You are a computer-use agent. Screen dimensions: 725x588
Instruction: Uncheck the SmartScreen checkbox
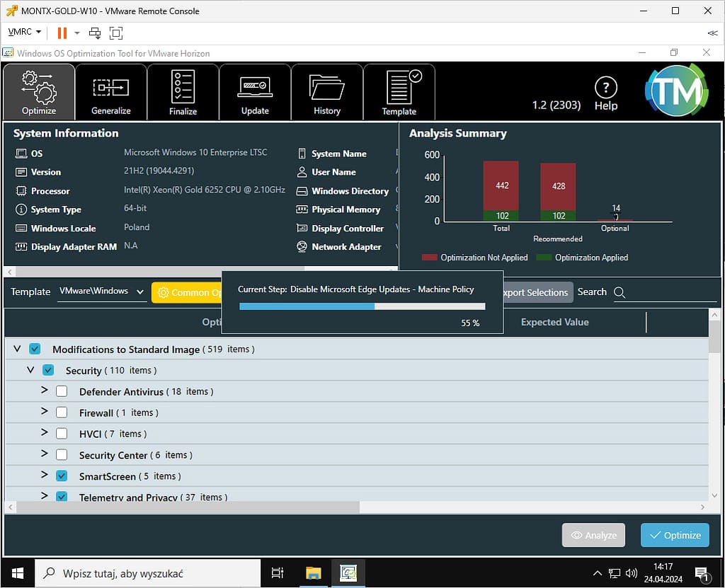(x=62, y=476)
